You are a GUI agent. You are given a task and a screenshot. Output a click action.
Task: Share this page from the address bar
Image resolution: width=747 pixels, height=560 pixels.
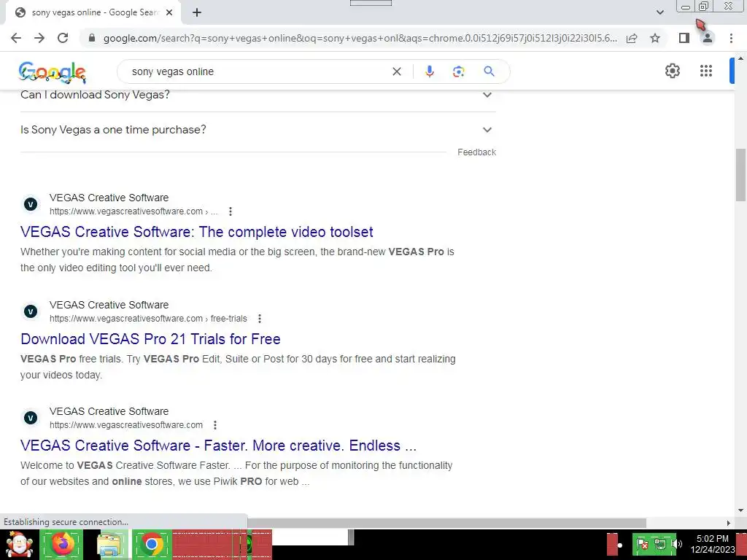click(x=632, y=38)
